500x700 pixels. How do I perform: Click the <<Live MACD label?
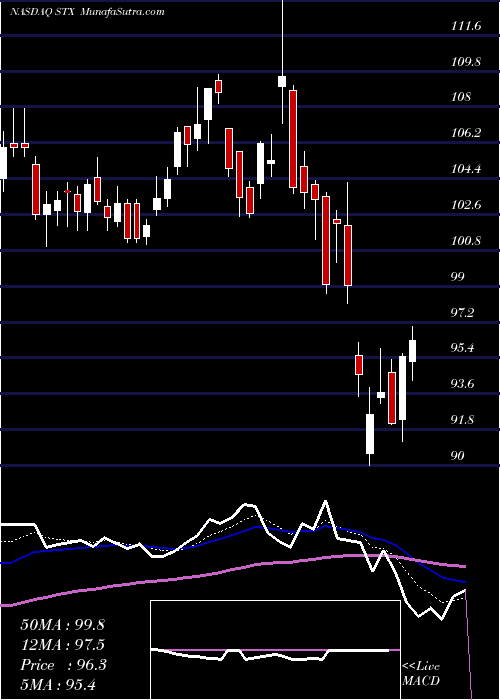[421, 674]
